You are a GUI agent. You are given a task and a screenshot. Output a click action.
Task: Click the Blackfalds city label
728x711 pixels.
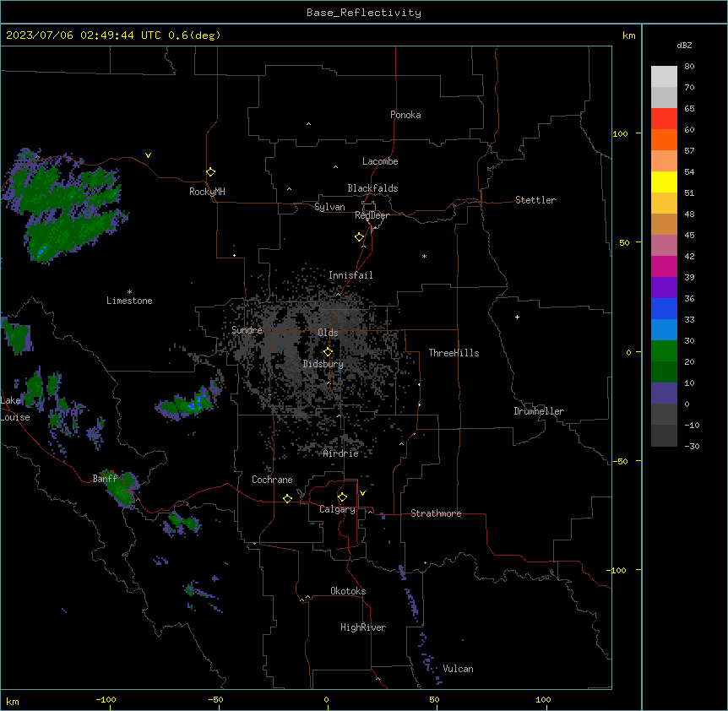372,188
